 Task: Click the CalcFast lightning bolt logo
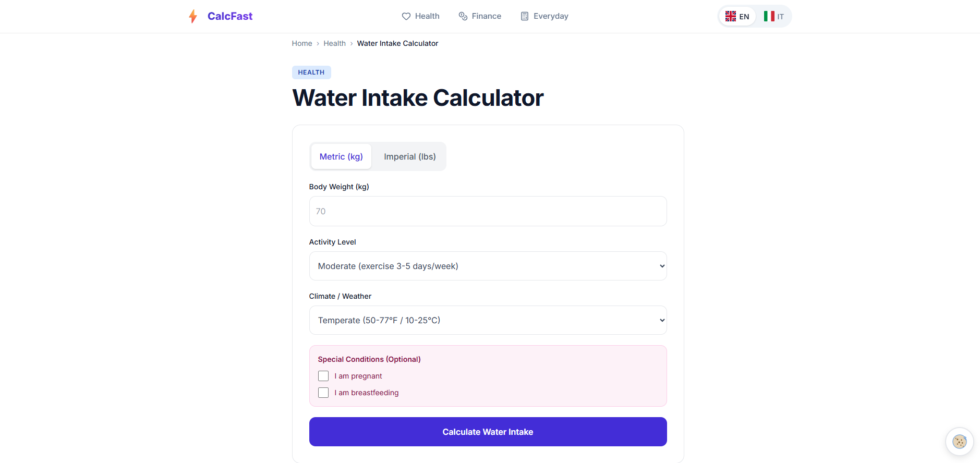tap(193, 16)
